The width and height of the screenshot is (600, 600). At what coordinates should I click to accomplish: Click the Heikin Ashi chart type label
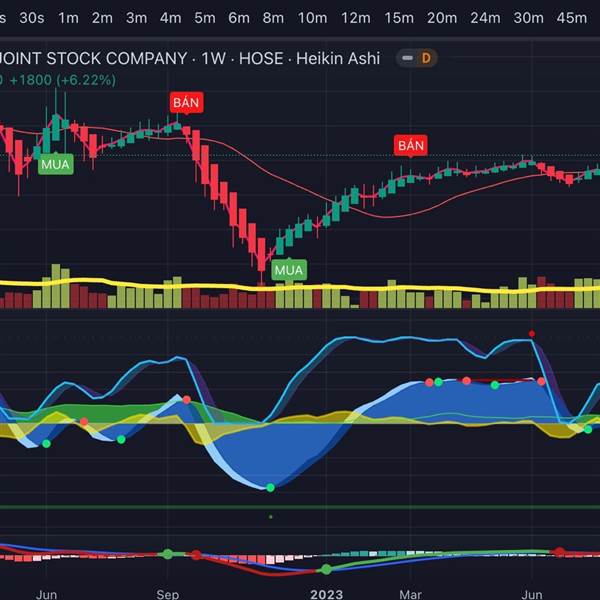click(338, 59)
